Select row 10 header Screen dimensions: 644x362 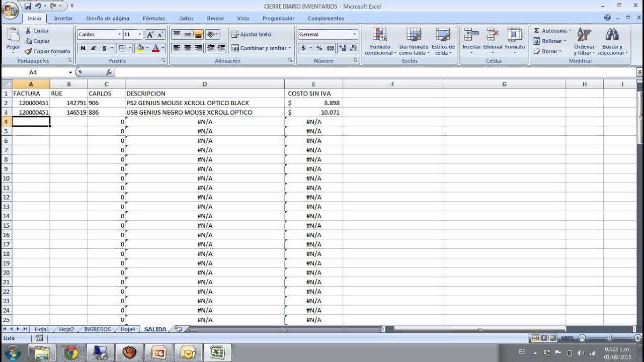tap(7, 178)
